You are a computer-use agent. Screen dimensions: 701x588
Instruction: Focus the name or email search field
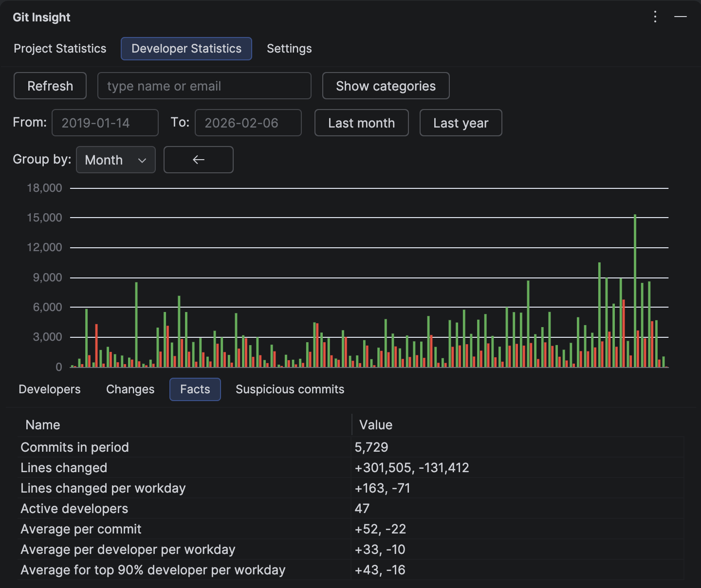click(x=204, y=86)
